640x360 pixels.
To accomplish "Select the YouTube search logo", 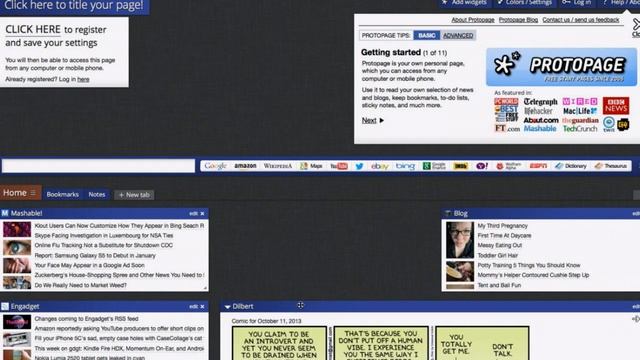I will tap(339, 166).
